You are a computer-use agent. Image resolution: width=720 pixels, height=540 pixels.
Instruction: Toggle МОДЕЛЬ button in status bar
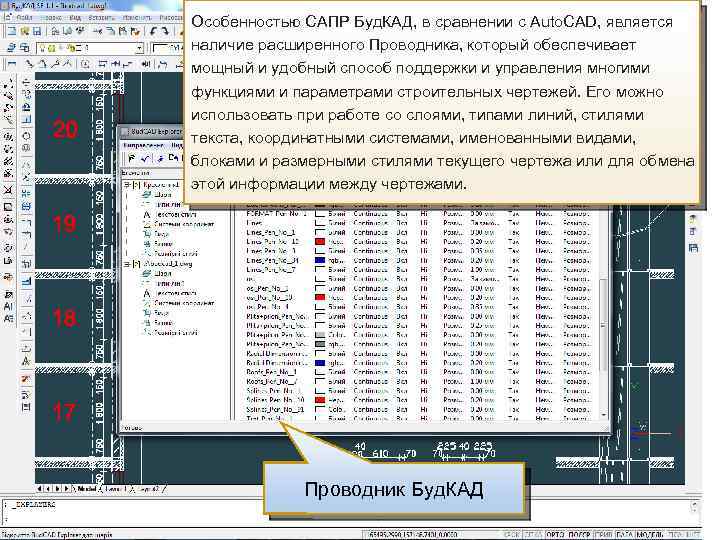[648, 534]
